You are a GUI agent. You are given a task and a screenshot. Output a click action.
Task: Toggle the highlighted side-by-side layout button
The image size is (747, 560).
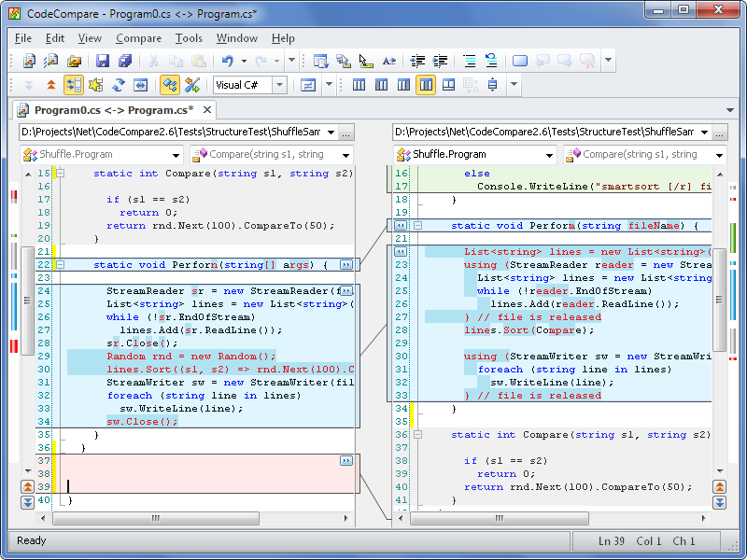426,86
